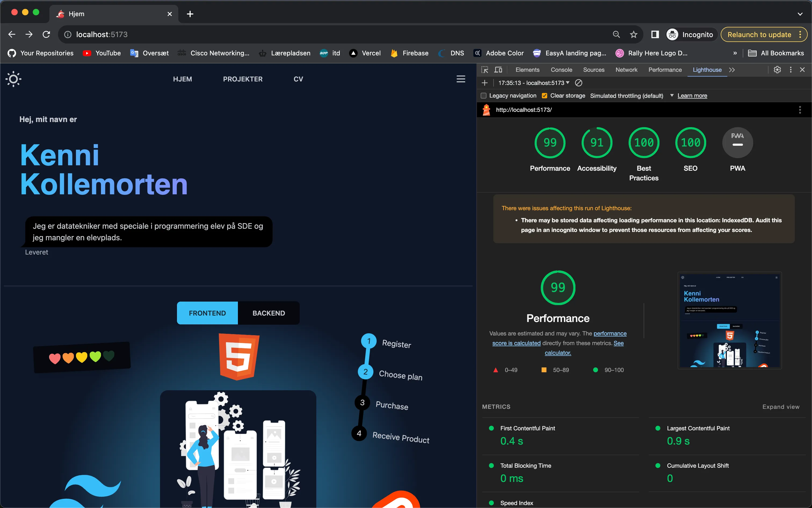Activate the DevTools inspect element icon
This screenshot has height=508, width=812.
[484, 70]
